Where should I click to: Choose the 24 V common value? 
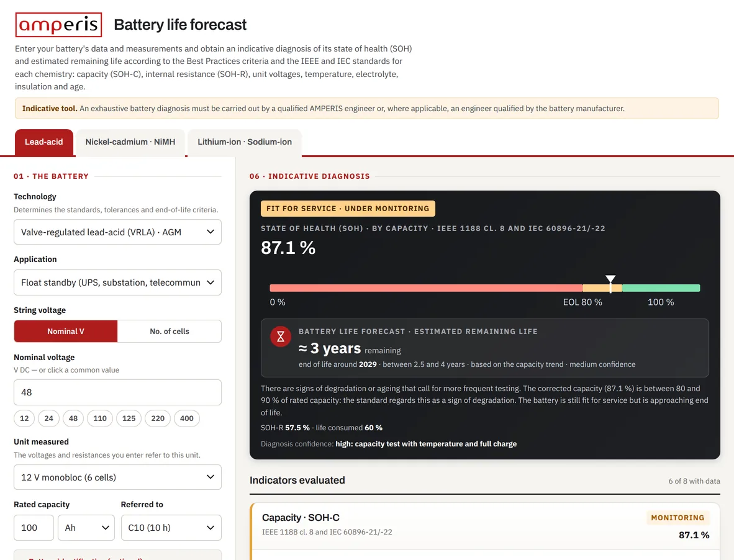(48, 418)
